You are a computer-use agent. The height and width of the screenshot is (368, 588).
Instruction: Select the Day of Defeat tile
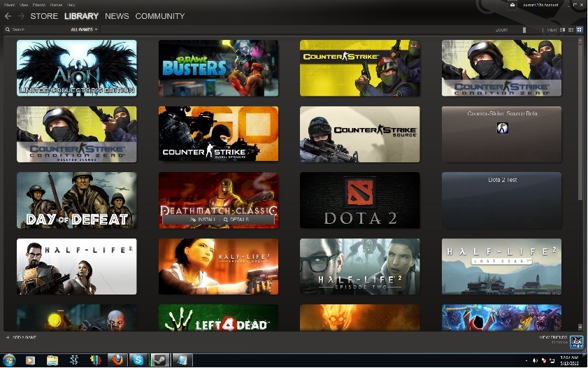[77, 200]
